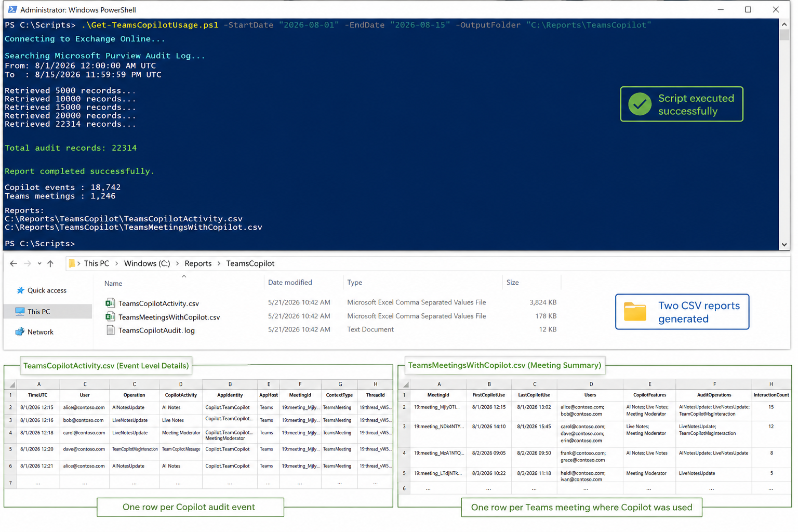The image size is (798, 532).
Task: Click PowerShell scrollbar up arrow
Action: (784, 24)
